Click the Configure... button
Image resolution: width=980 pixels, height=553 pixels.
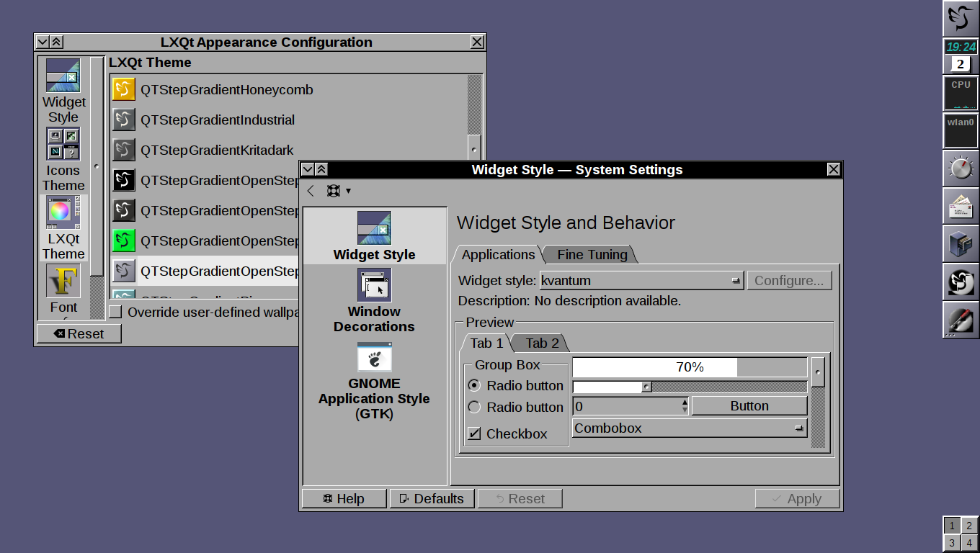(789, 280)
